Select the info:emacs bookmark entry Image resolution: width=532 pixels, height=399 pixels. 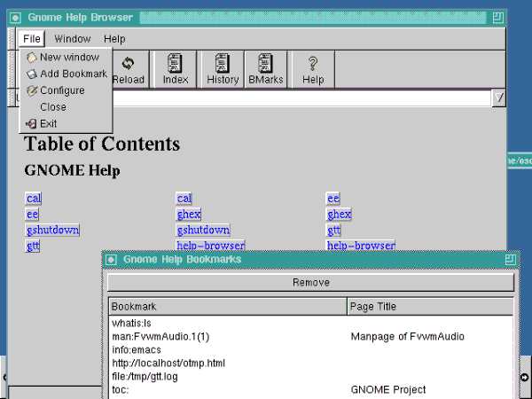pos(137,350)
